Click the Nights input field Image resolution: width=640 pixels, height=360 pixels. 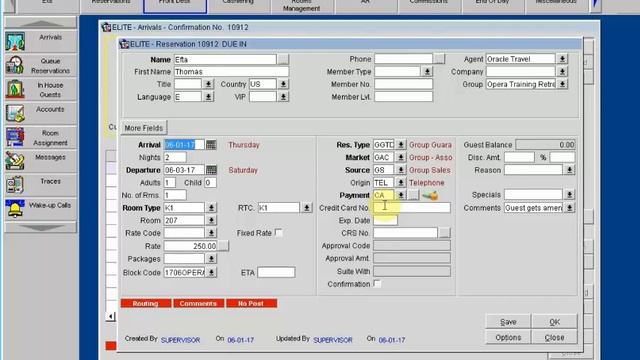click(x=175, y=157)
